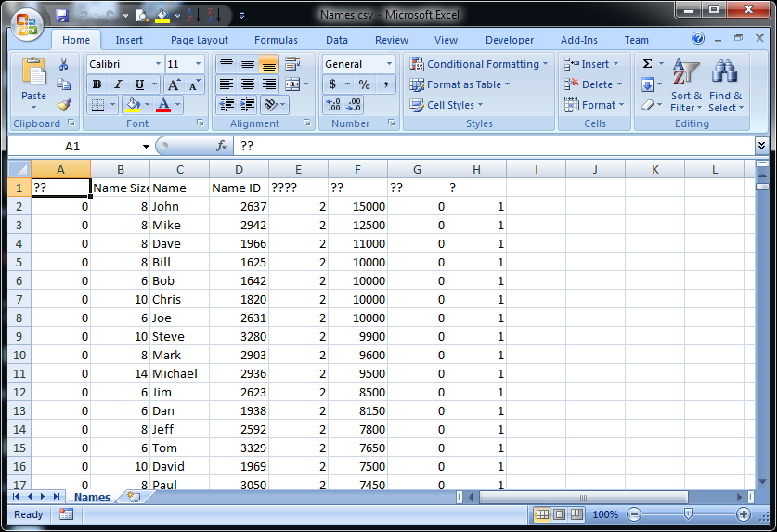Open Excel Help question mark

click(698, 38)
